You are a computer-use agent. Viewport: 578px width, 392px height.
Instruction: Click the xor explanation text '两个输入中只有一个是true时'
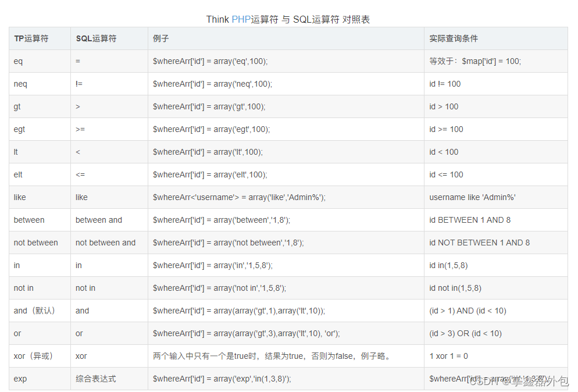[x=206, y=356]
